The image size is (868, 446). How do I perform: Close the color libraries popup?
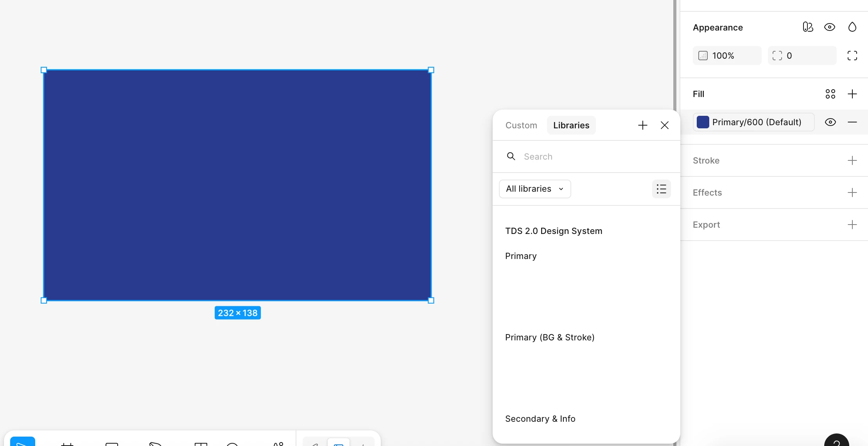coord(665,125)
